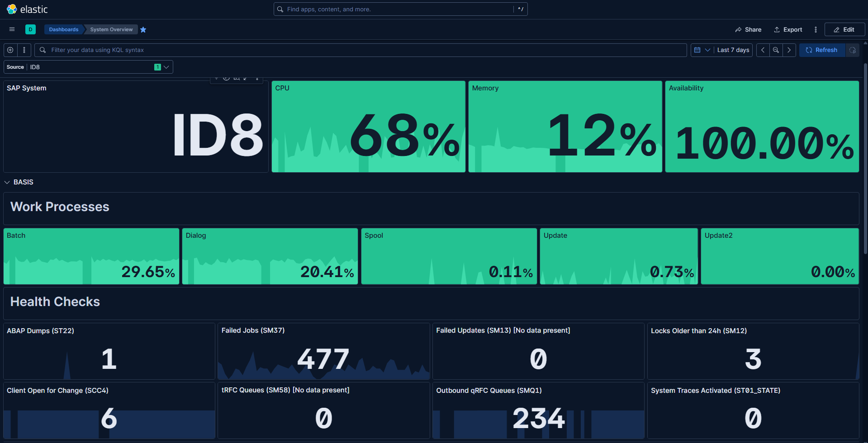
Task: Click the Update2 0.00% panel
Action: pos(780,256)
